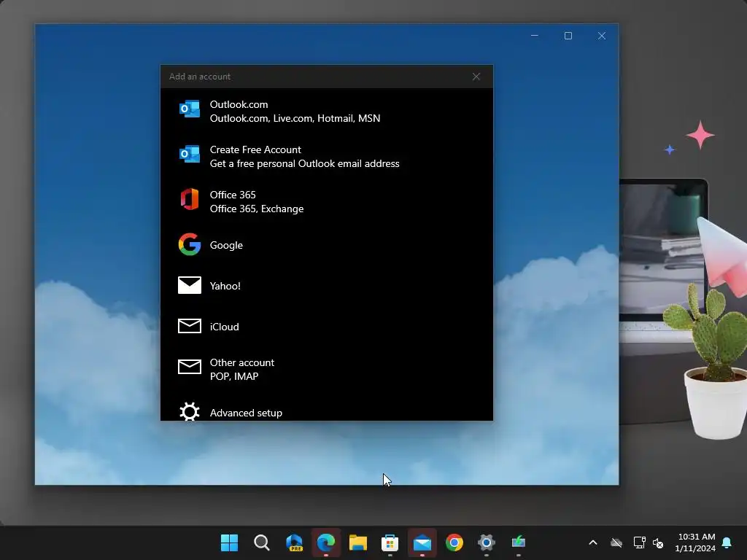Screen dimensions: 747x560
Task: Open taskbar Search
Action: coord(262,542)
